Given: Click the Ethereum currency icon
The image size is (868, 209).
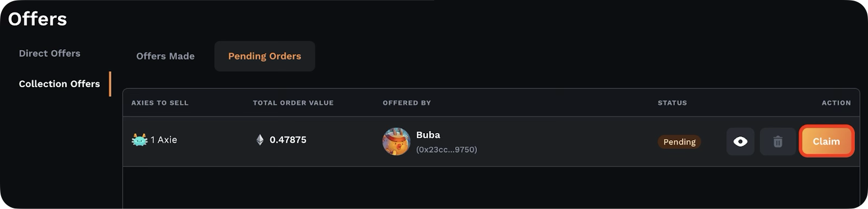Looking at the screenshot, I should pyautogui.click(x=260, y=140).
